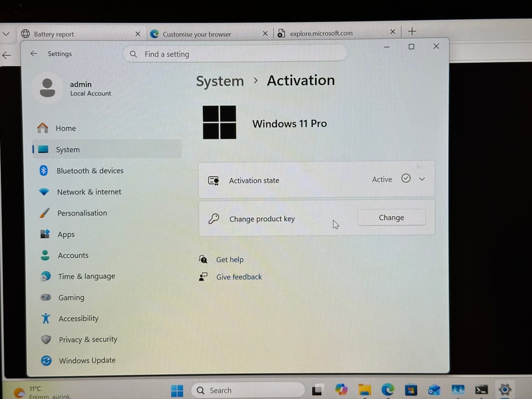Close the Customise your browser tab

(265, 33)
